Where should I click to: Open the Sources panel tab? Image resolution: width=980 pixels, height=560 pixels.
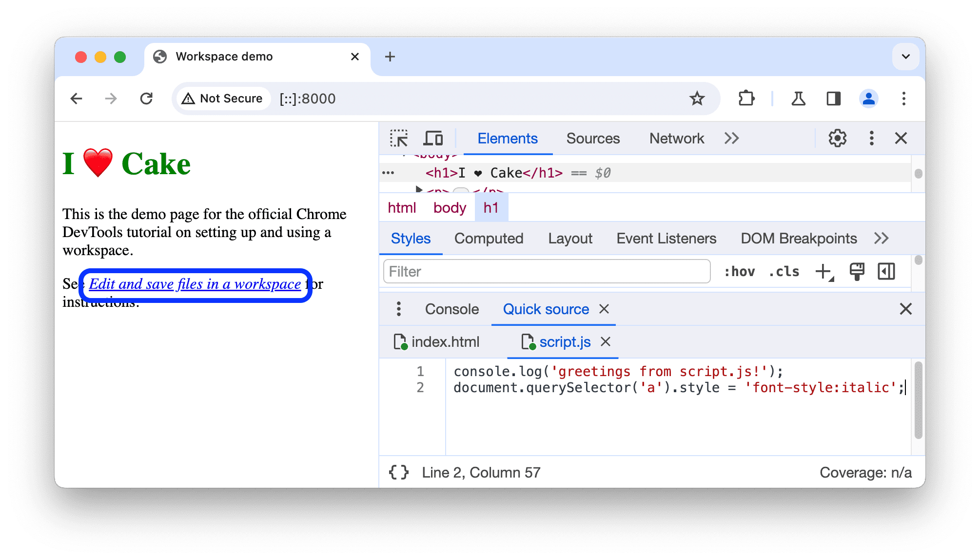pyautogui.click(x=591, y=139)
